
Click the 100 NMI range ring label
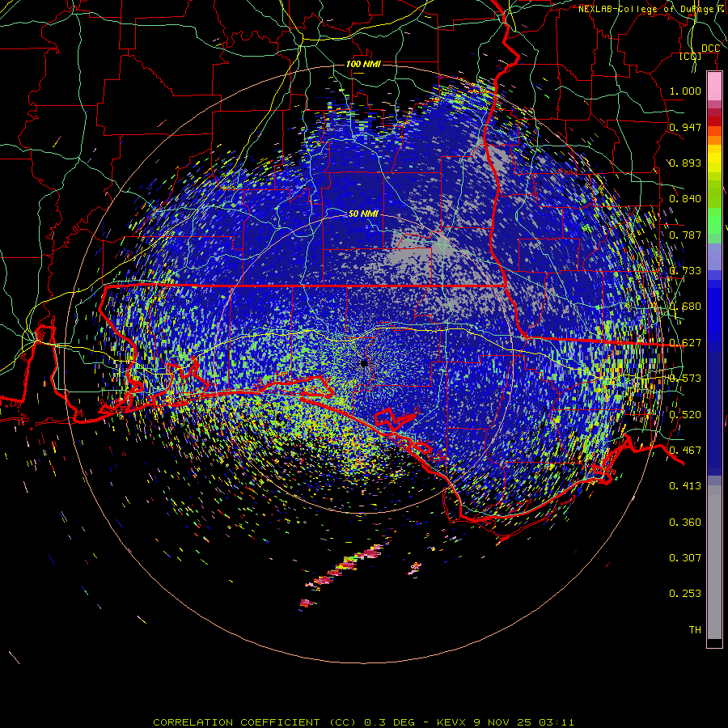point(363,64)
